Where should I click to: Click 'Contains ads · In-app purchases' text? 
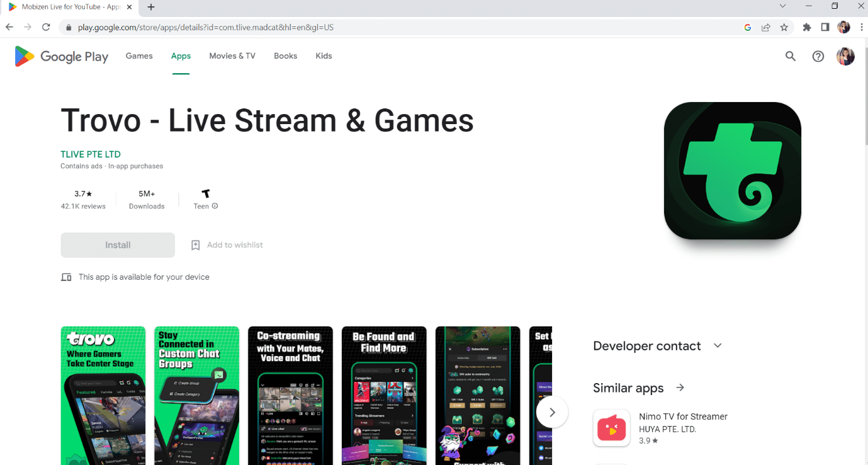pyautogui.click(x=112, y=166)
